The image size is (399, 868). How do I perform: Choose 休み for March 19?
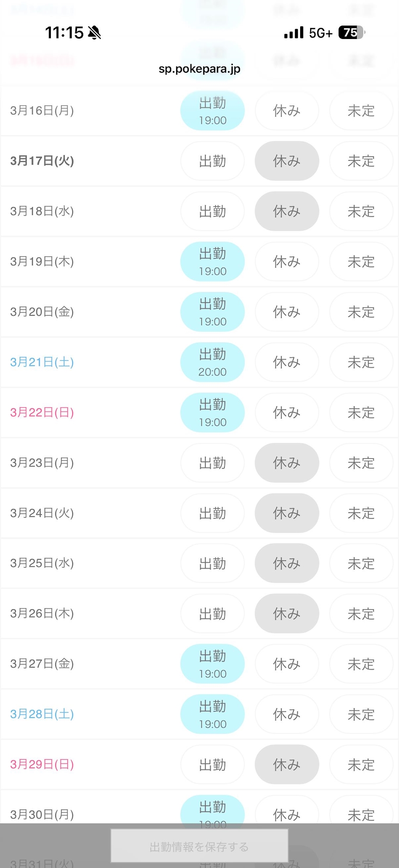pos(287,262)
